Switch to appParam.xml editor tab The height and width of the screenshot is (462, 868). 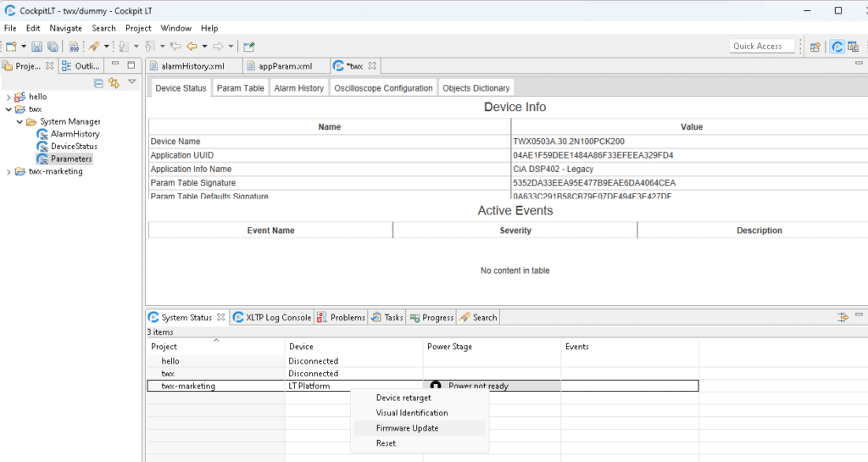(x=286, y=66)
